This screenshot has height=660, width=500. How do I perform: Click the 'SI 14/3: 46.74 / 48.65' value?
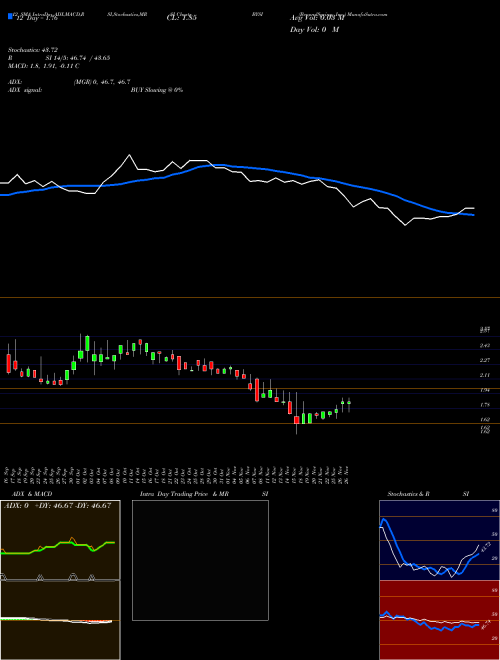(x=78, y=58)
